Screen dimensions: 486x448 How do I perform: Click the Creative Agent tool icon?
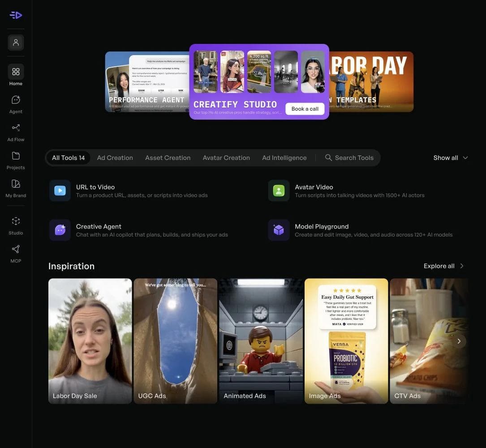(x=60, y=230)
